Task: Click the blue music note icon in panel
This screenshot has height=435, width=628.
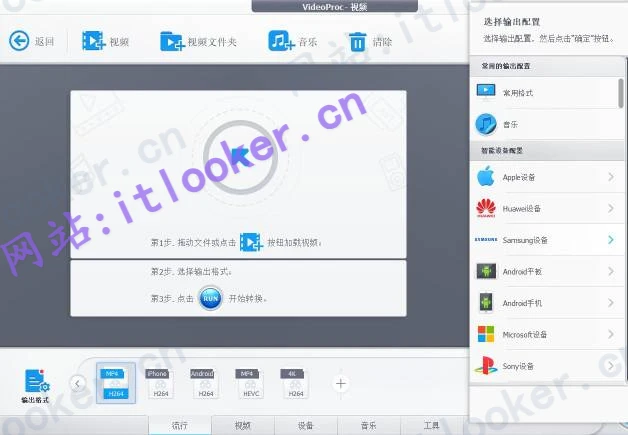Action: coord(486,124)
